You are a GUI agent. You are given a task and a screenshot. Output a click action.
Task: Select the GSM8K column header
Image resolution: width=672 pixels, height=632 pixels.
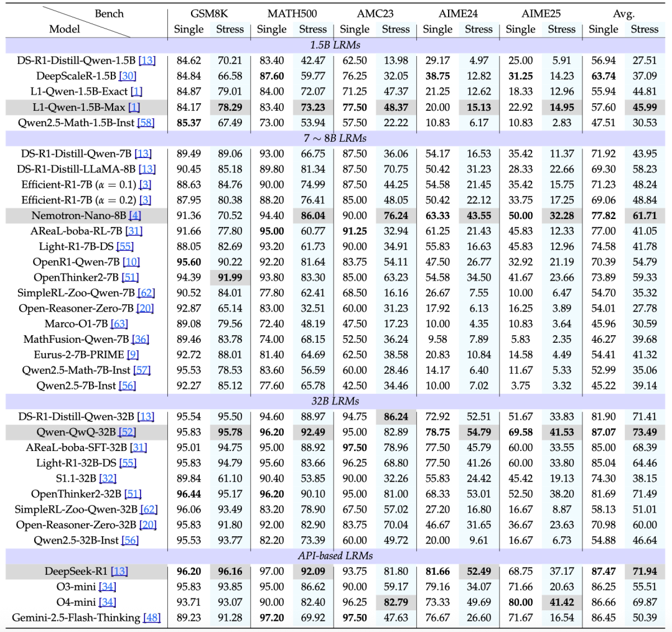coord(209,14)
